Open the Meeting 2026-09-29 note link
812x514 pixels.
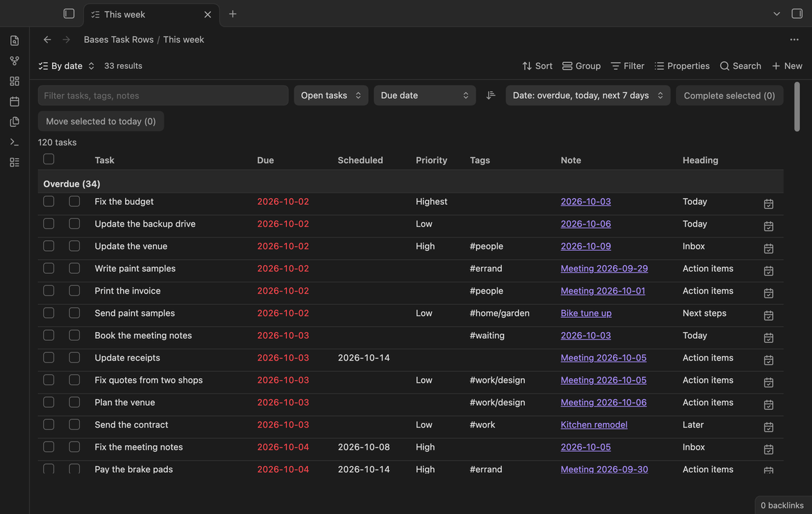click(x=604, y=268)
